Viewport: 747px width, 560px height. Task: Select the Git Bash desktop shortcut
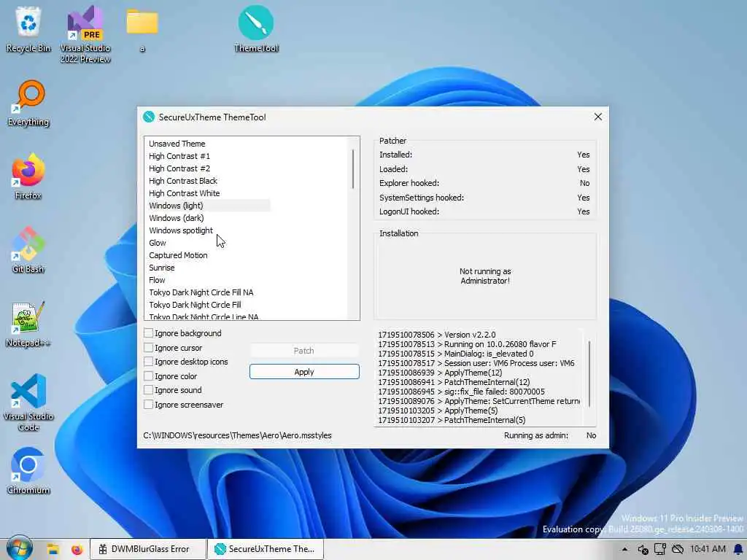28,251
